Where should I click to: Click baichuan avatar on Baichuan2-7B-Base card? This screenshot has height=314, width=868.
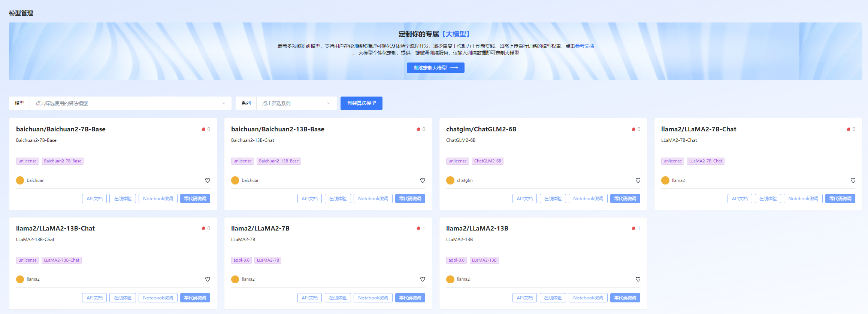coord(20,180)
